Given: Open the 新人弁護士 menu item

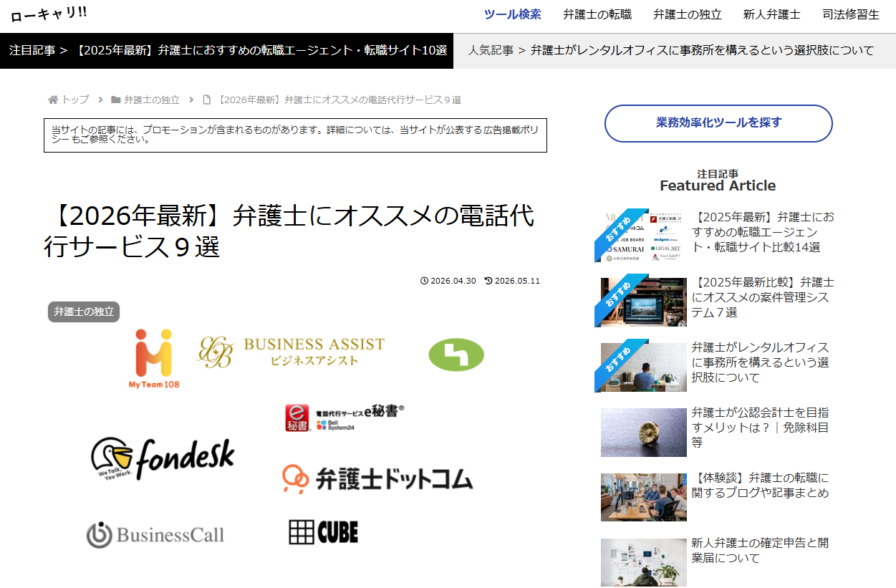Looking at the screenshot, I should [772, 14].
